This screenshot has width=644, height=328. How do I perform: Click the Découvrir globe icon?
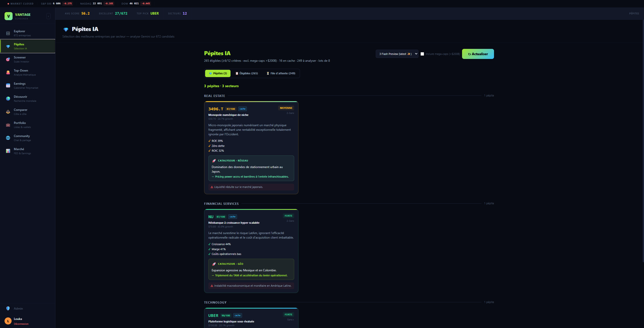click(8, 99)
